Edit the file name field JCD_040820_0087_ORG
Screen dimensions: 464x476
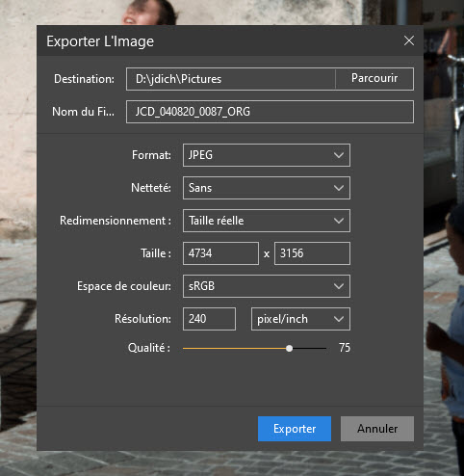coord(270,112)
